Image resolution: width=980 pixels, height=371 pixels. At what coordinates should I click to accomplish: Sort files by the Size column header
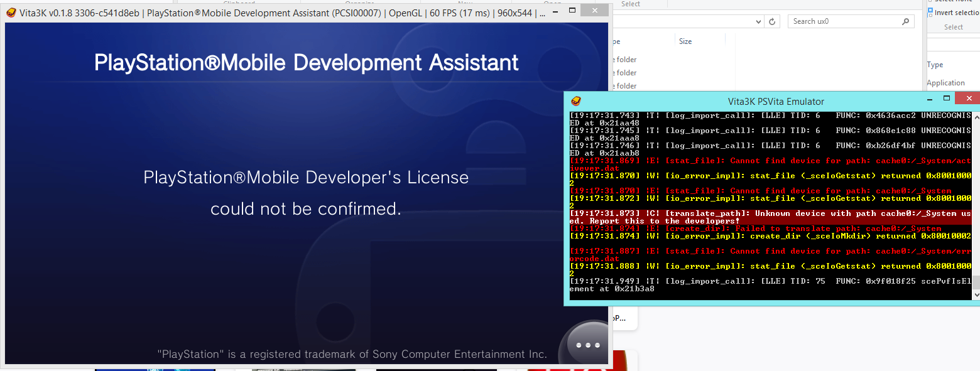685,41
